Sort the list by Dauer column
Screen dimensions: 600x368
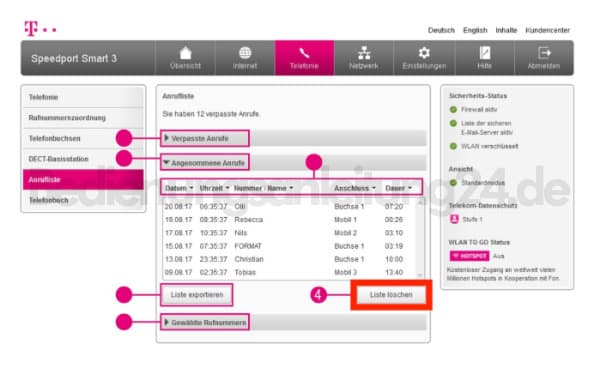[x=398, y=188]
